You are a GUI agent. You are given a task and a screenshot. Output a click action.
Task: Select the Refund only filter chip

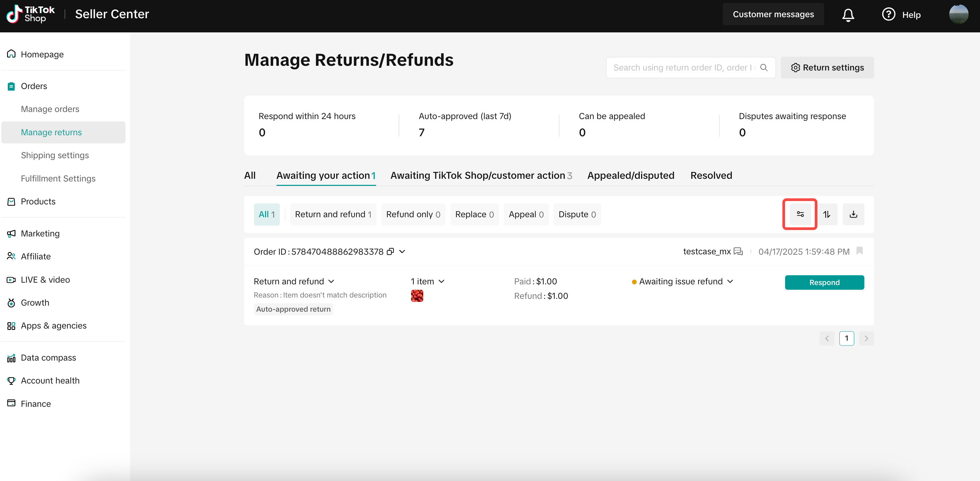[x=413, y=214]
